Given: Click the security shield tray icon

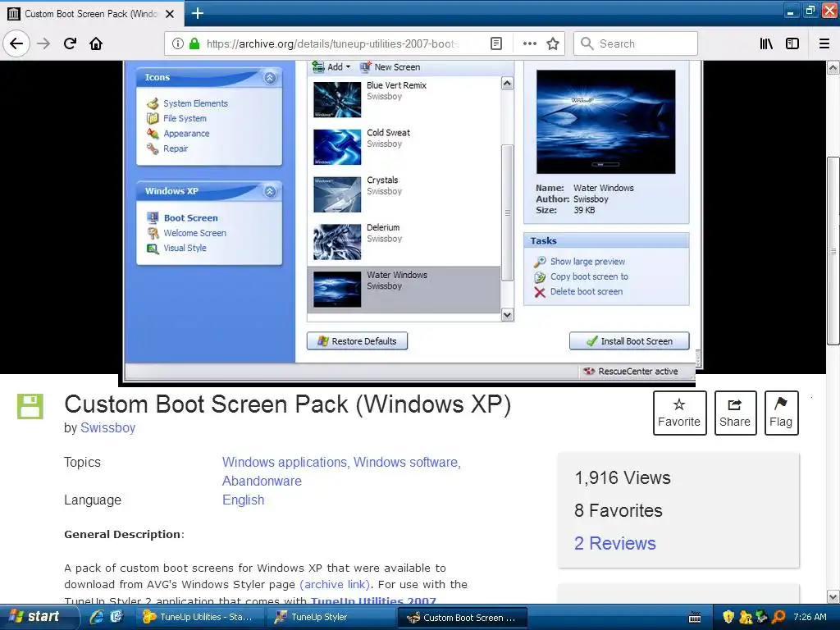Looking at the screenshot, I should pyautogui.click(x=728, y=617).
